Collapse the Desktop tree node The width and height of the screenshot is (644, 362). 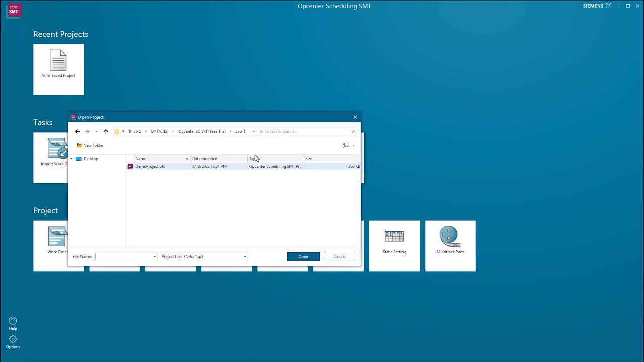click(71, 159)
